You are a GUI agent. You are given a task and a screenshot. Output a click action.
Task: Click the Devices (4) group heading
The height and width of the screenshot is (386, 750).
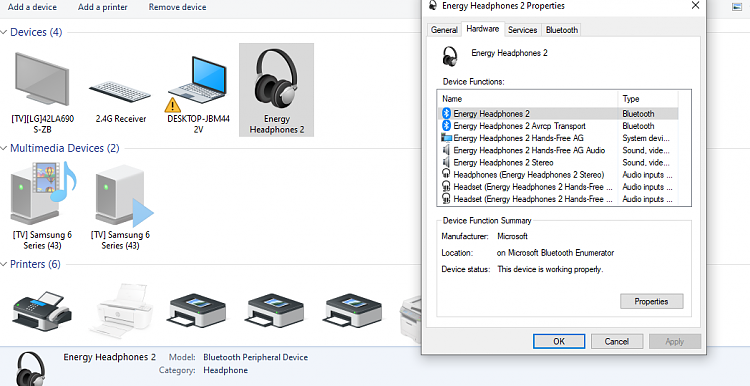[x=36, y=32]
